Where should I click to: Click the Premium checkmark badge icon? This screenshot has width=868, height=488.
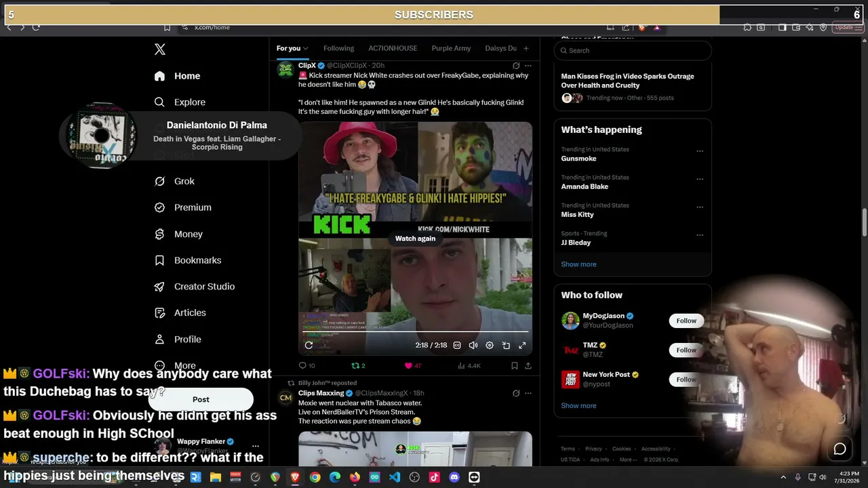point(159,207)
